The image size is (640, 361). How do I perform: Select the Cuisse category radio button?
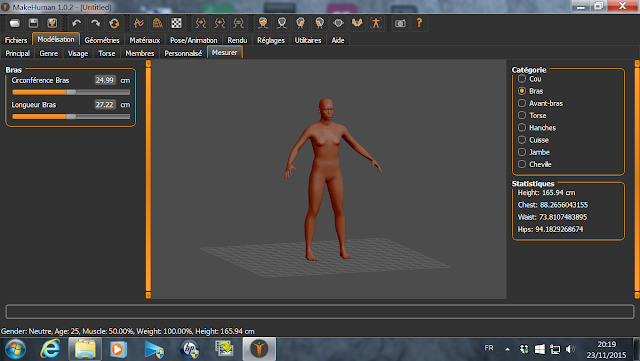pyautogui.click(x=522, y=140)
